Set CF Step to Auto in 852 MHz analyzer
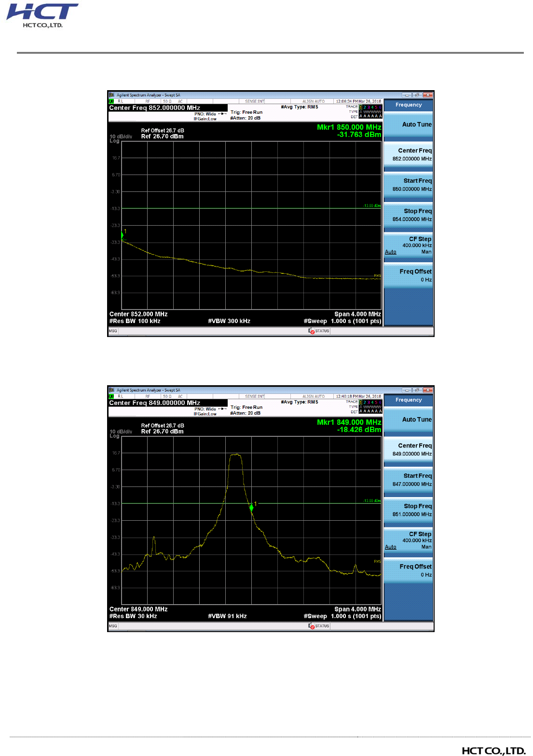The image size is (533, 756). coord(391,252)
